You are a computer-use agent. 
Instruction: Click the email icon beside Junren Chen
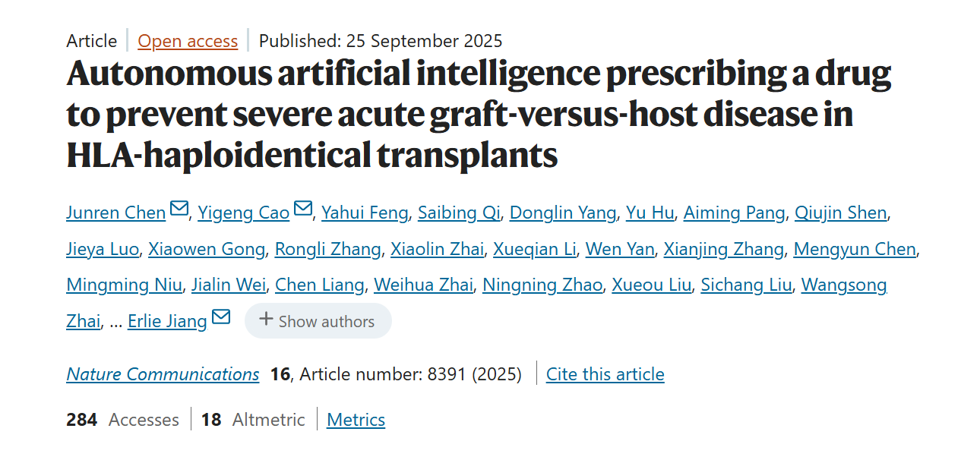179,209
